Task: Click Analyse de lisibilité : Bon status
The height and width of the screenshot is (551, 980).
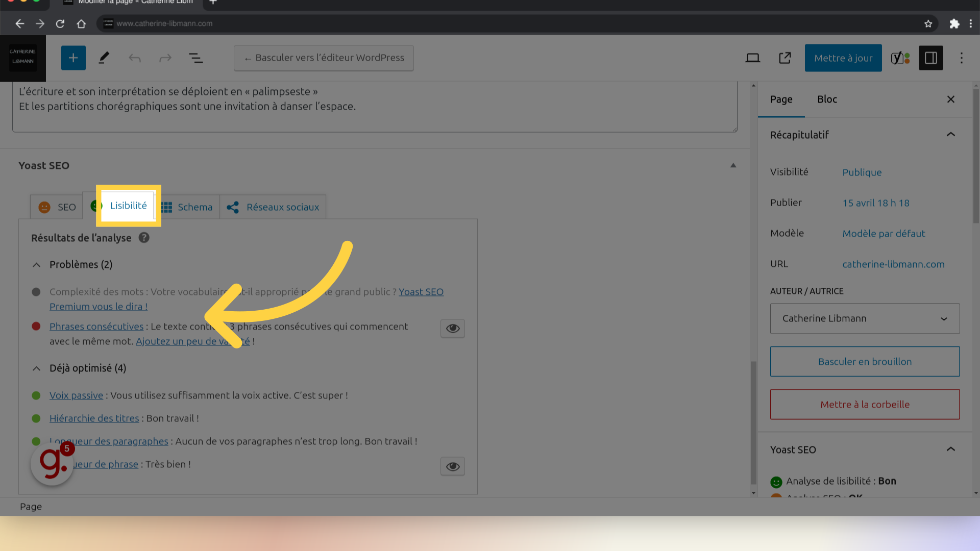Action: coord(833,481)
